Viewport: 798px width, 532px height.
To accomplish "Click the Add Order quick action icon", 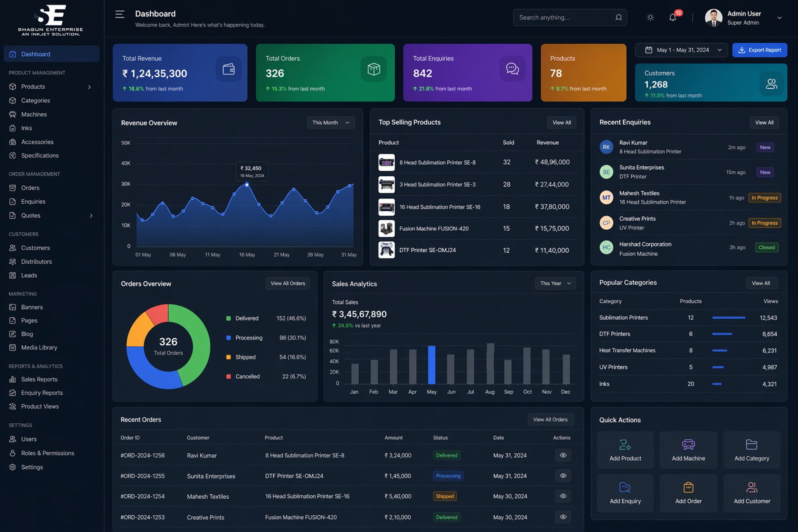I will tap(688, 487).
